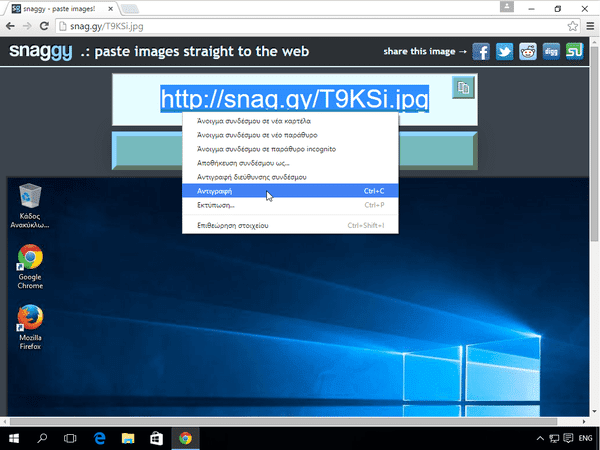Switch input language ENG indicator
The width and height of the screenshot is (600, 450).
[x=585, y=438]
